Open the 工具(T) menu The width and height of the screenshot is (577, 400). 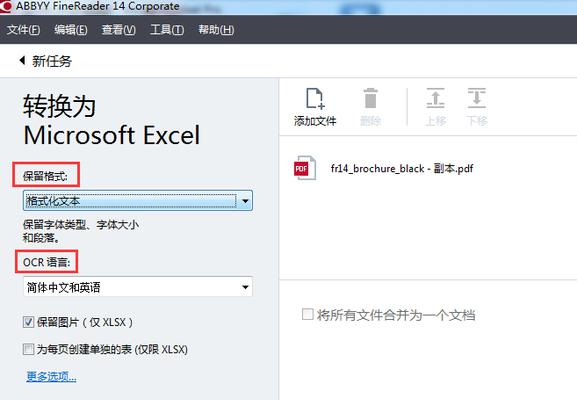167,29
